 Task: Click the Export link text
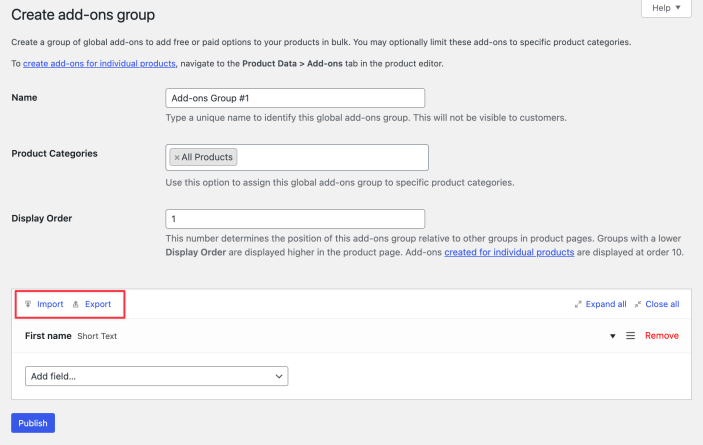(98, 304)
